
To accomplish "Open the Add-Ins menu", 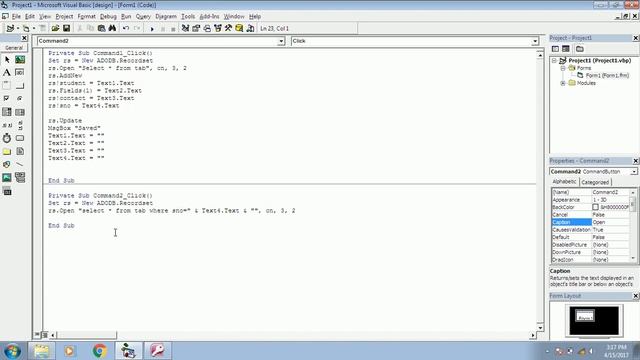I will [x=209, y=16].
